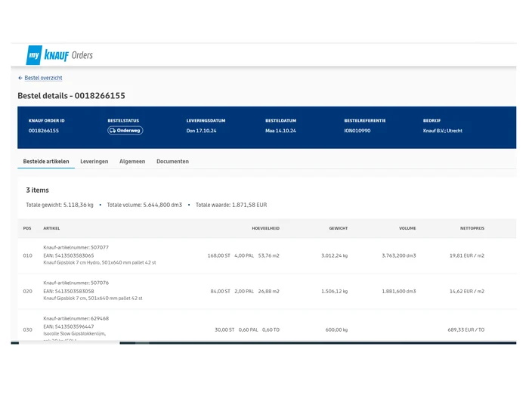Select the Bestelde artikelen tab
This screenshot has width=532, height=399.
coord(46,162)
